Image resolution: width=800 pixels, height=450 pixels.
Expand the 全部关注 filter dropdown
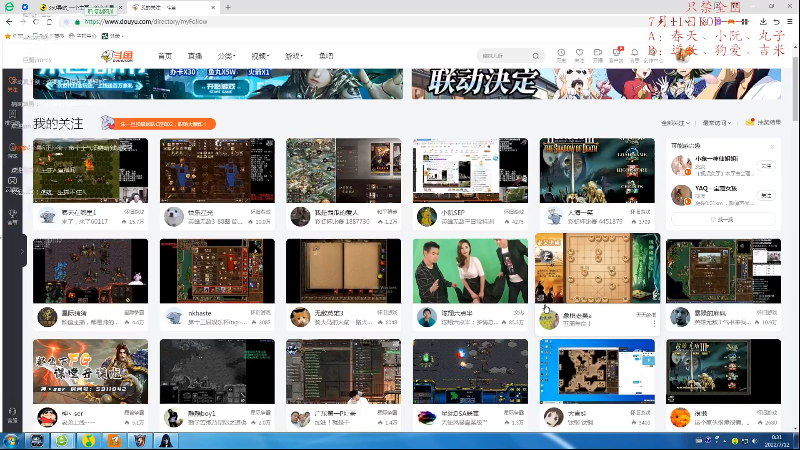click(x=675, y=123)
